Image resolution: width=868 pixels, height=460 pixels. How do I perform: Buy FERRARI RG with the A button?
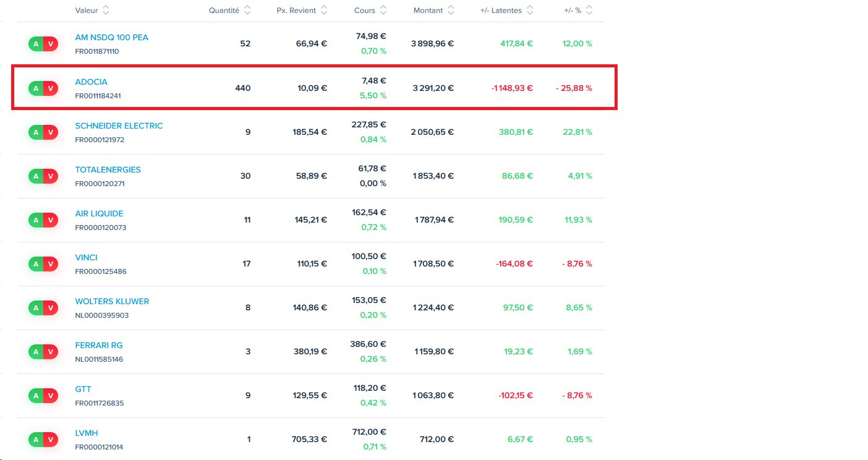tap(36, 352)
